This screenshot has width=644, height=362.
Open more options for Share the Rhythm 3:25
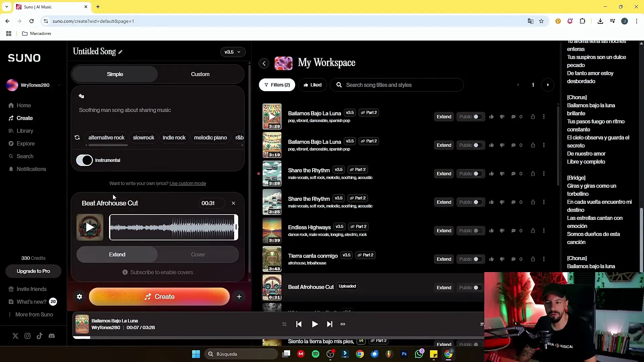pos(544,202)
